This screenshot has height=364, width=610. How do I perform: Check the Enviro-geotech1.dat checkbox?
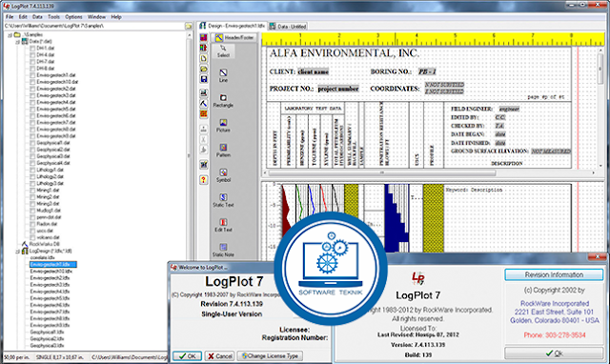click(x=32, y=75)
